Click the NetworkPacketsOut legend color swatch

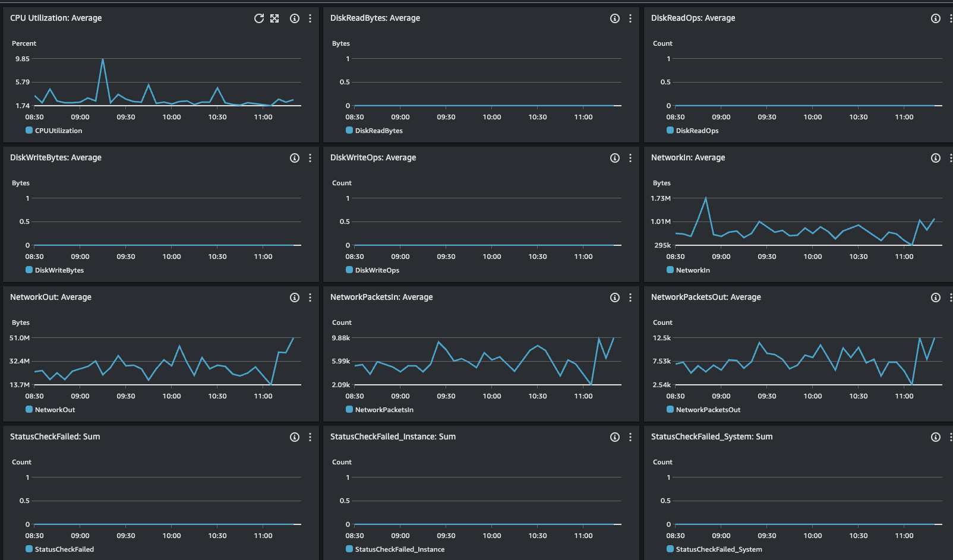point(670,410)
